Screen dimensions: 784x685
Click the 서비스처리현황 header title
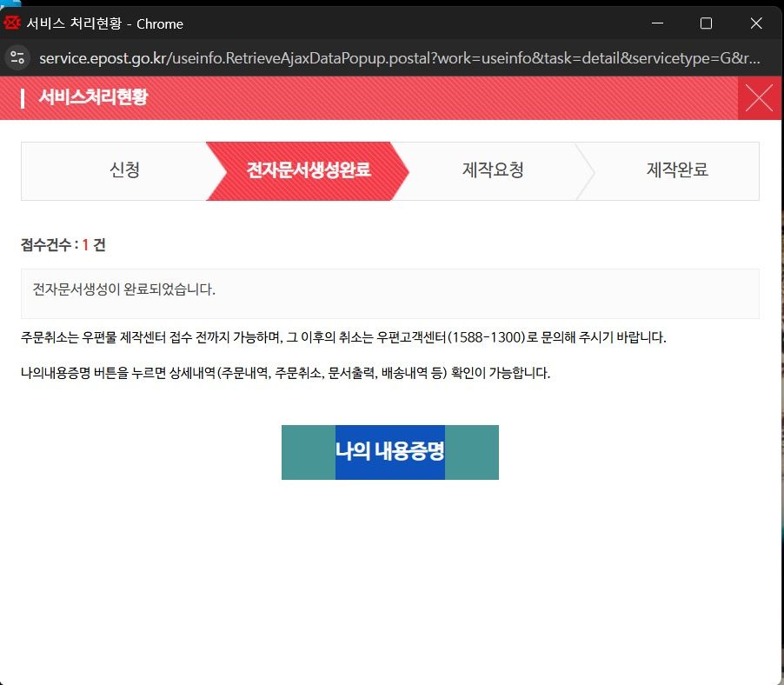click(93, 97)
